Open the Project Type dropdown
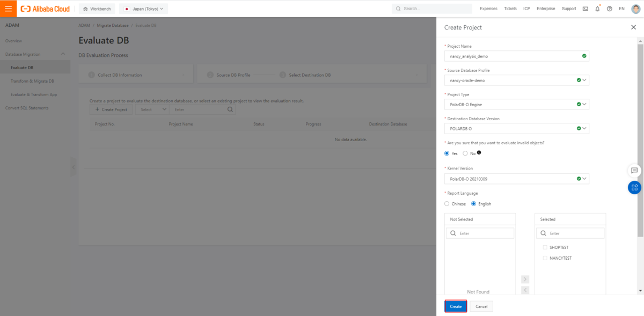This screenshot has width=644, height=316. coord(517,104)
